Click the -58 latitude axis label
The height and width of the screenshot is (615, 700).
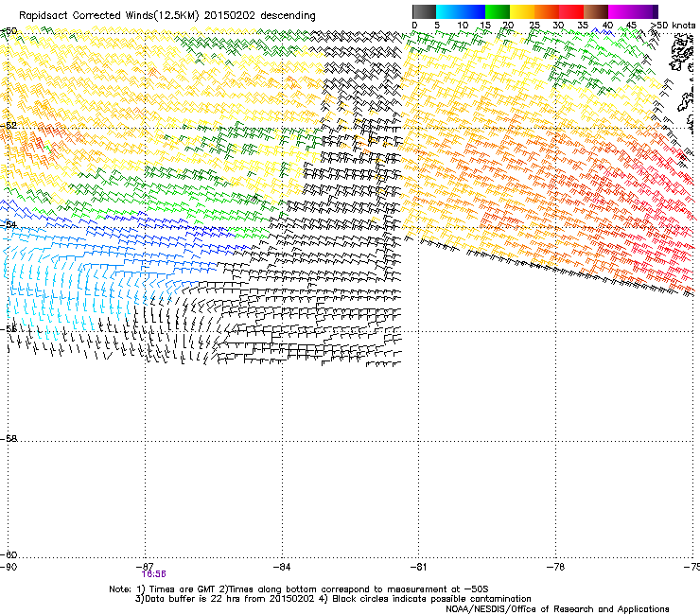pyautogui.click(x=9, y=439)
